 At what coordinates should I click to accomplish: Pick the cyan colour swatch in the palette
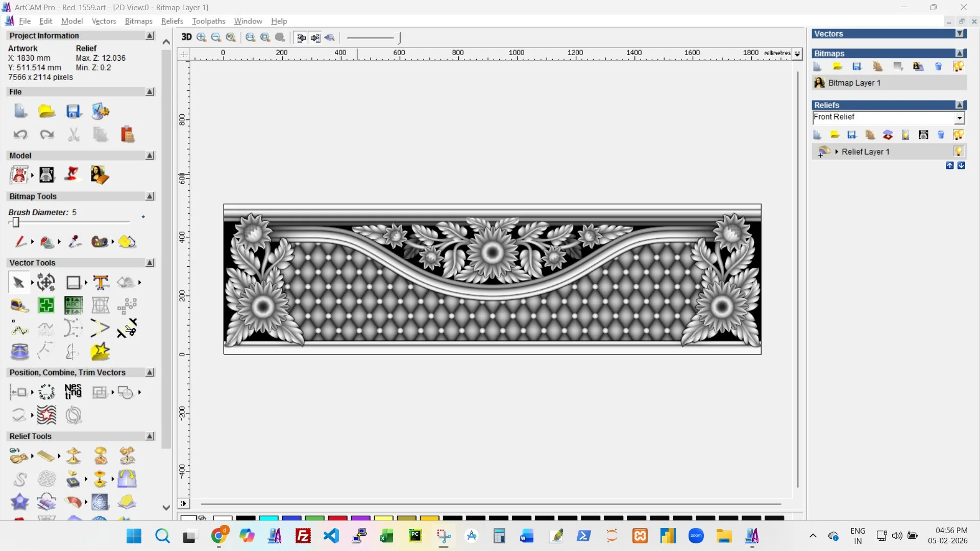coord(268,518)
